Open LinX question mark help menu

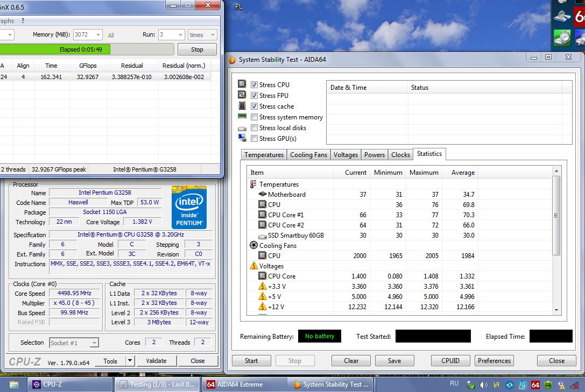coord(23,21)
